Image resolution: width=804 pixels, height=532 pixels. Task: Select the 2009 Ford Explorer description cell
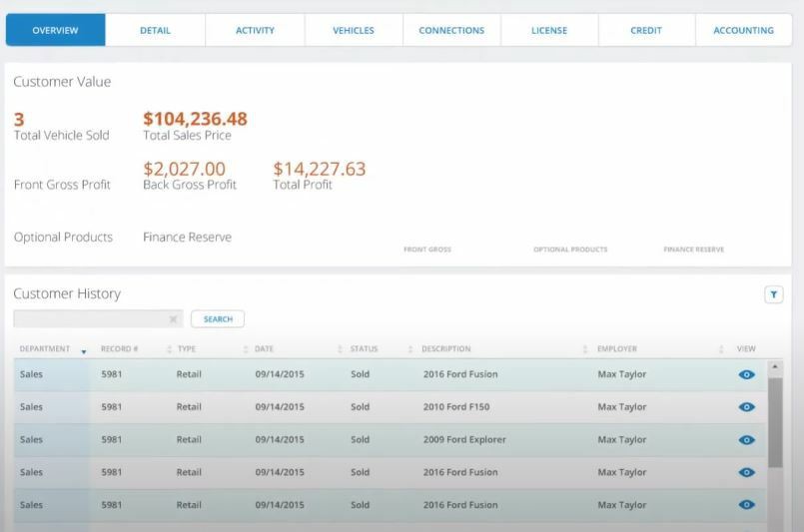point(464,440)
